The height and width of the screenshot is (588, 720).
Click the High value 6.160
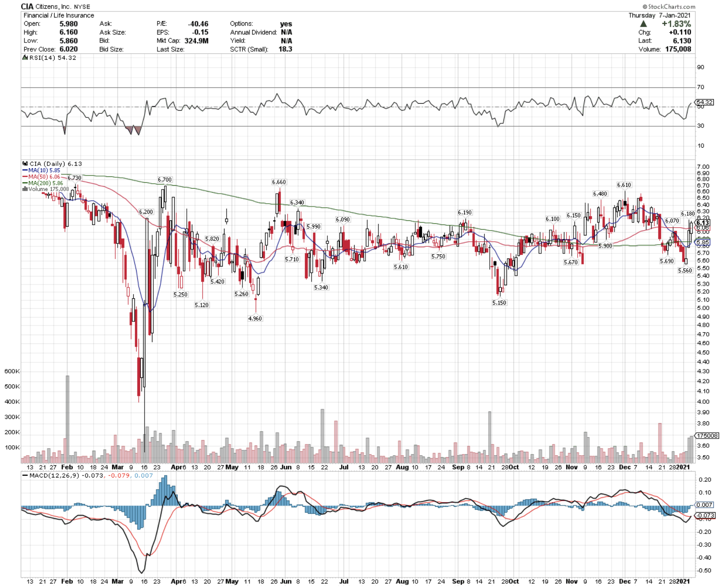click(68, 32)
